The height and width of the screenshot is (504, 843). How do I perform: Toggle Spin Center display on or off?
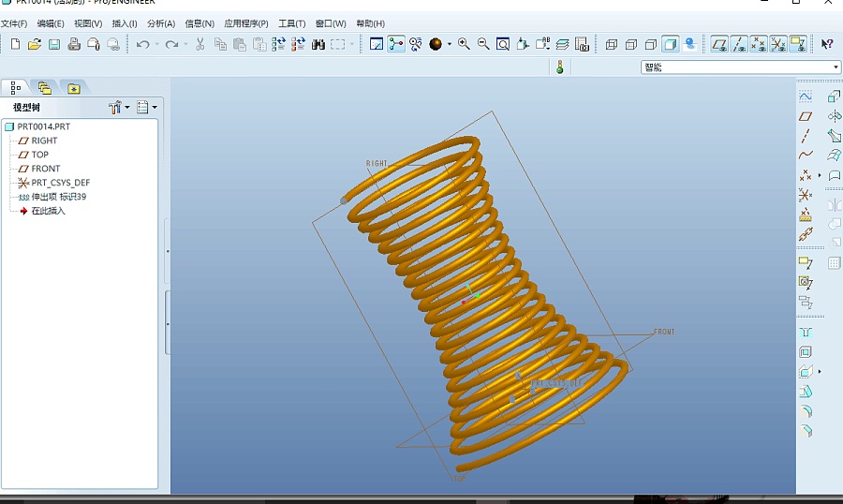coord(396,44)
